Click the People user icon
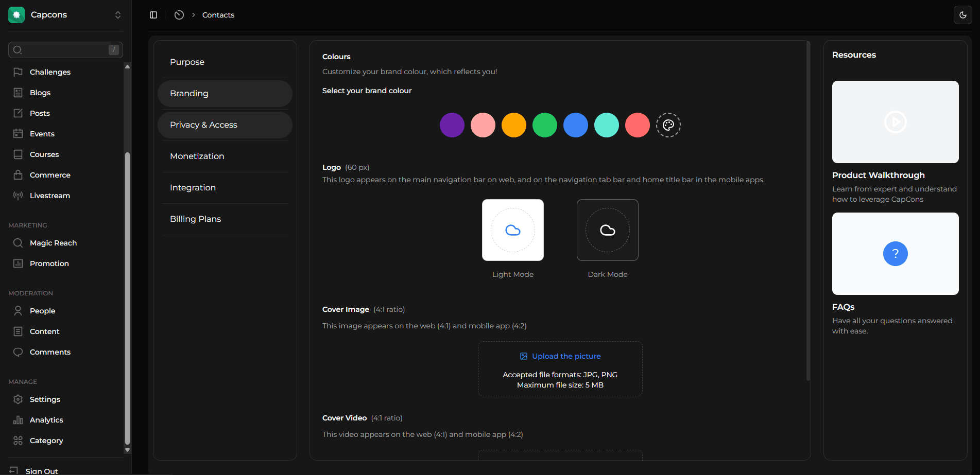This screenshot has height=475, width=980. tap(18, 311)
